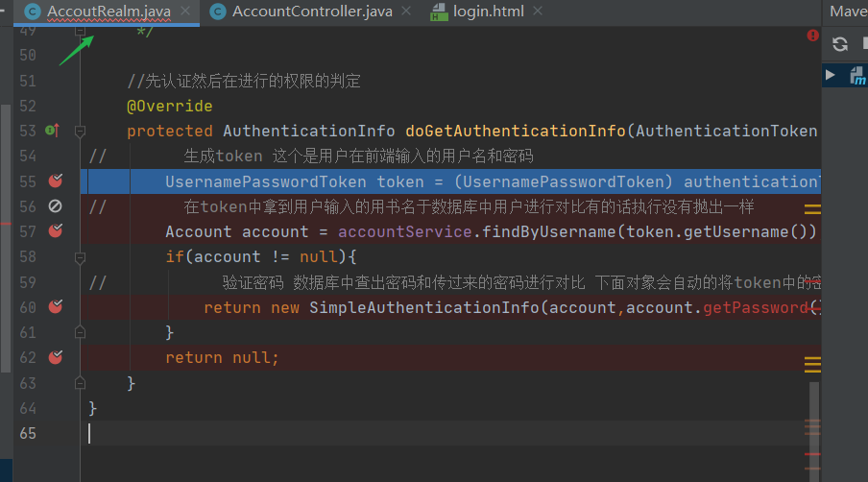Click 'return null;' on line 62

click(222, 357)
